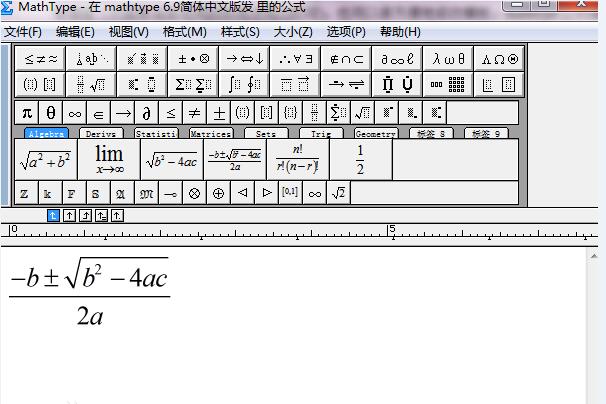606x404 pixels.
Task: Open the 视图(V) menu
Action: point(129,32)
